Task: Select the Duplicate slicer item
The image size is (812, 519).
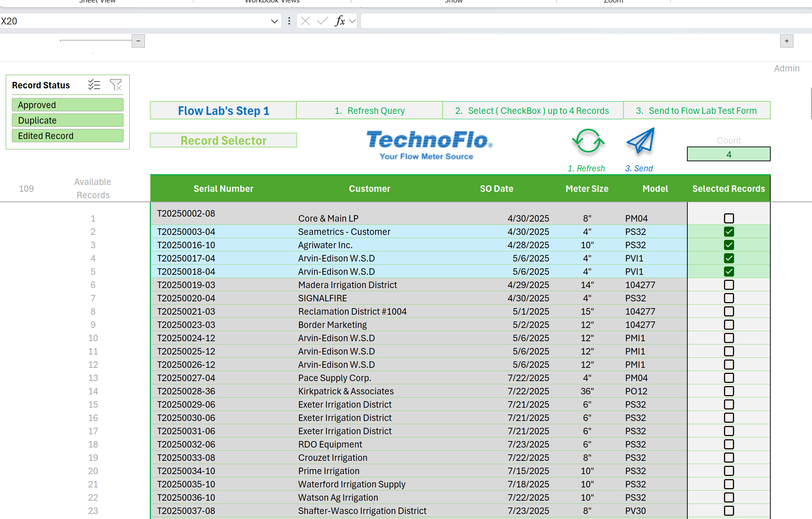Action: pyautogui.click(x=68, y=120)
